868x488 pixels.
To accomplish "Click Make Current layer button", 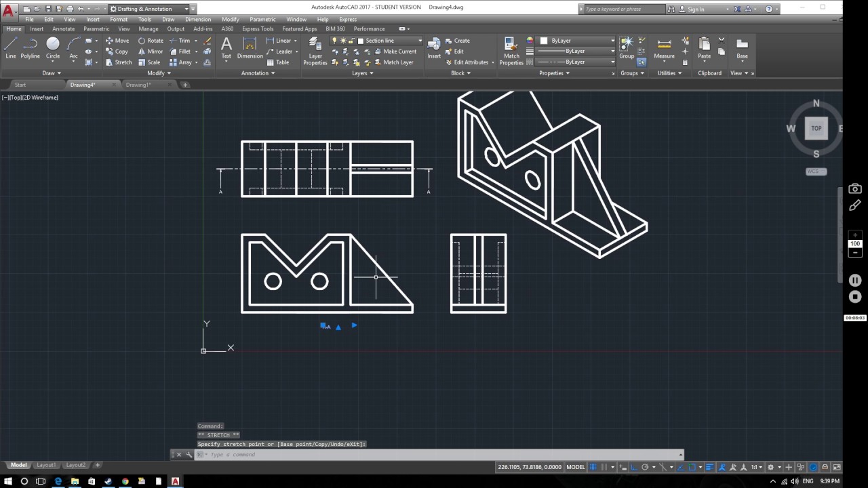I will (x=395, y=52).
